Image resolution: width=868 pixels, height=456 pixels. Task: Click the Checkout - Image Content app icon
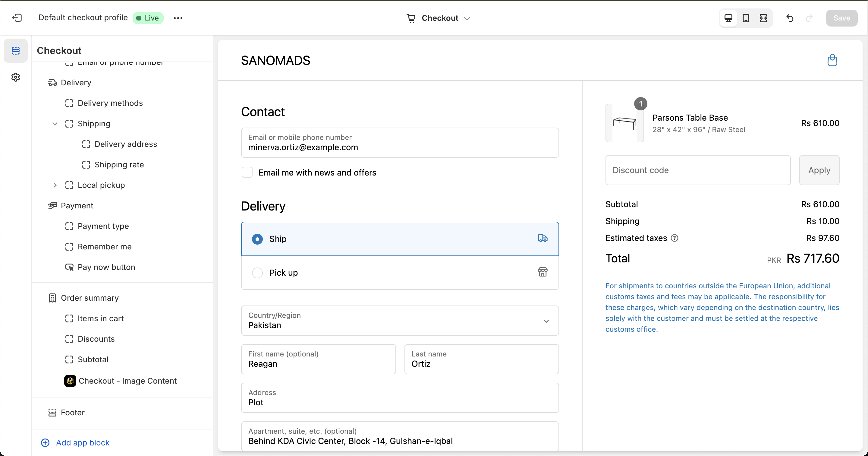point(70,381)
